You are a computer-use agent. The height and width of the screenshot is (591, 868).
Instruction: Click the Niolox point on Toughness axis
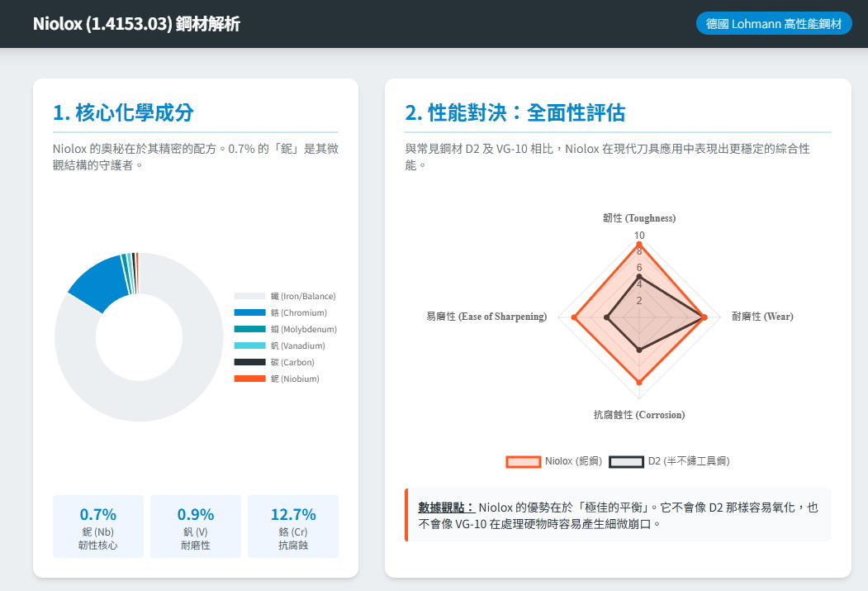639,243
